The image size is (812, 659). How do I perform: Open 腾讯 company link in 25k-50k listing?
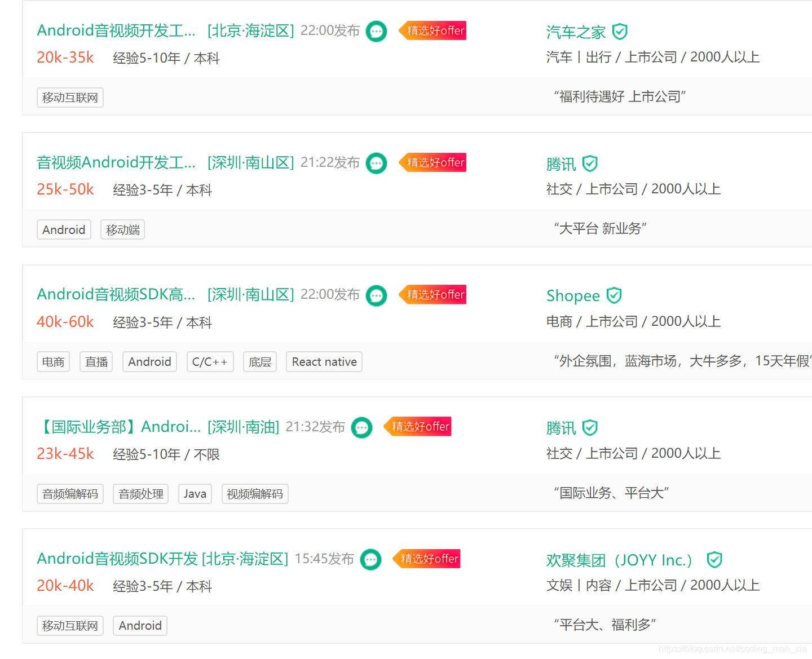pos(561,164)
